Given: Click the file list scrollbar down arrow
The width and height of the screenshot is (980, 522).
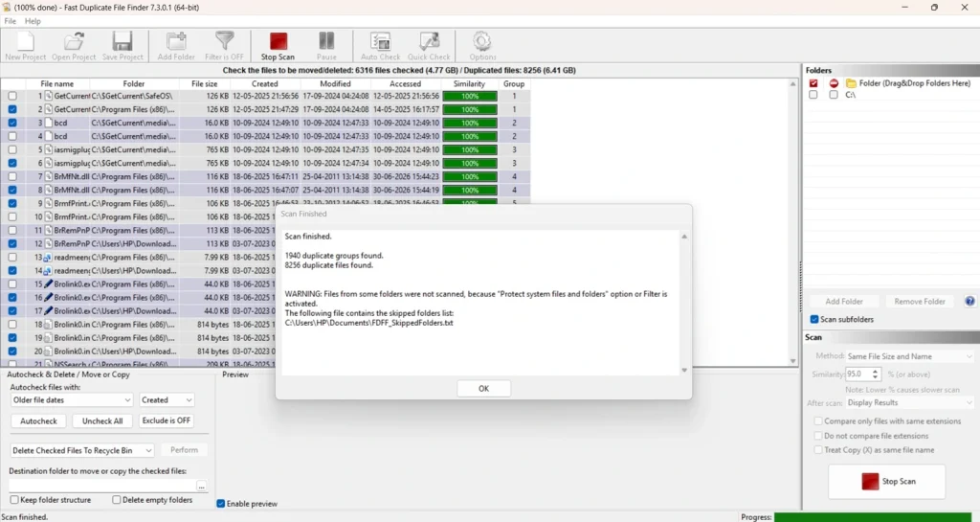Looking at the screenshot, I should (793, 361).
